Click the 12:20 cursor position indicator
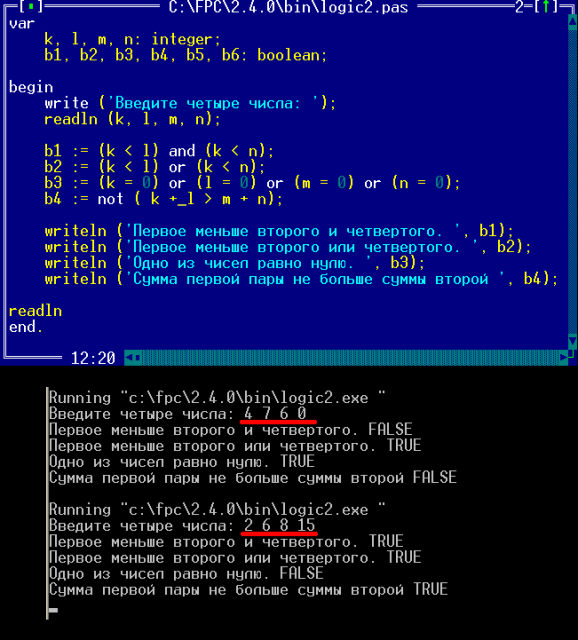Screen dimensions: 578x640 pyautogui.click(x=93, y=358)
